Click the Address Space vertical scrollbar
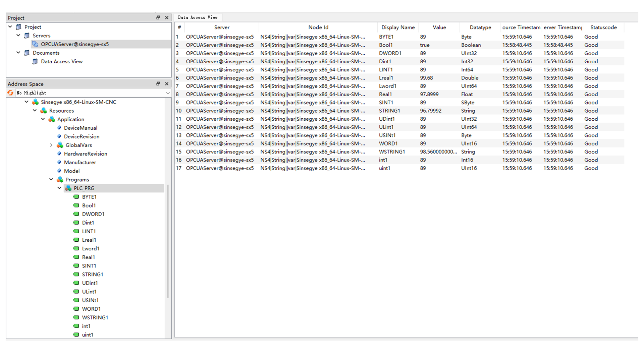This screenshot has width=644, height=362. pos(168,241)
